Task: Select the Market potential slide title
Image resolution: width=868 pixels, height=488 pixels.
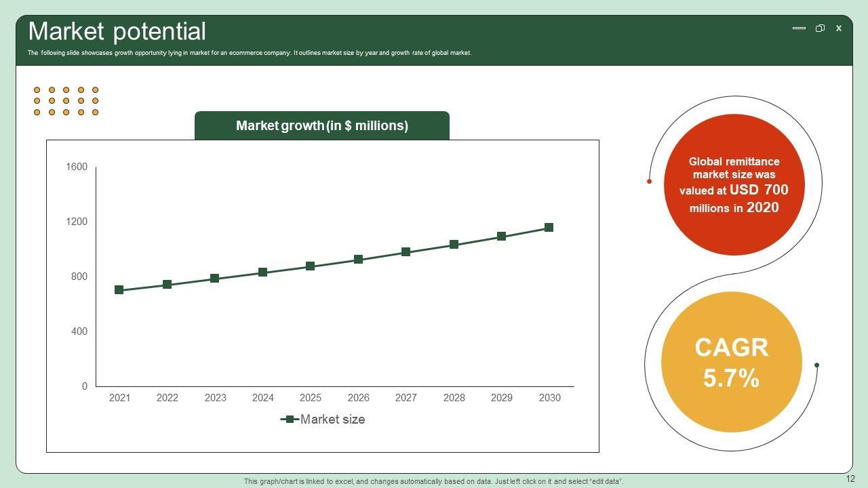Action: [x=117, y=32]
